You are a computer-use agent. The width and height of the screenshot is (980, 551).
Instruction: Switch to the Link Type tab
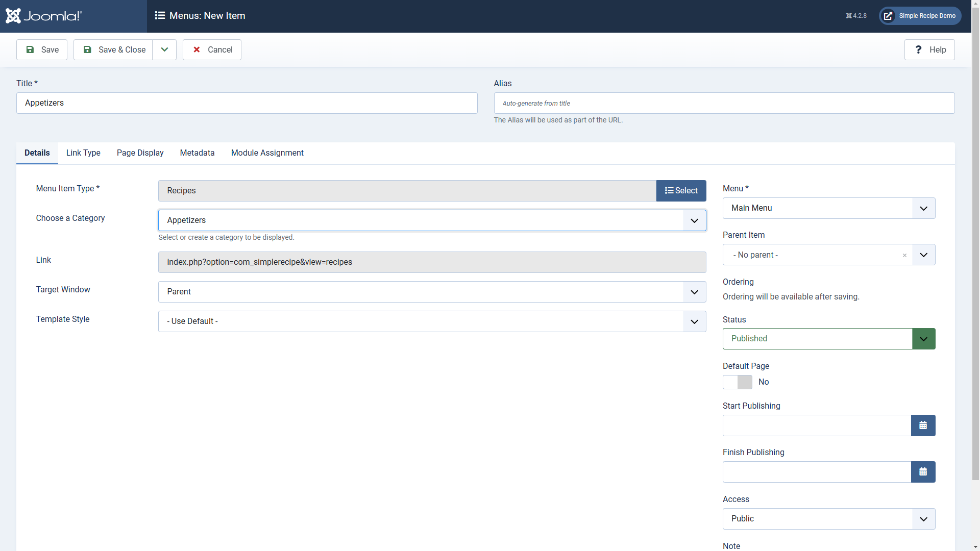click(83, 153)
